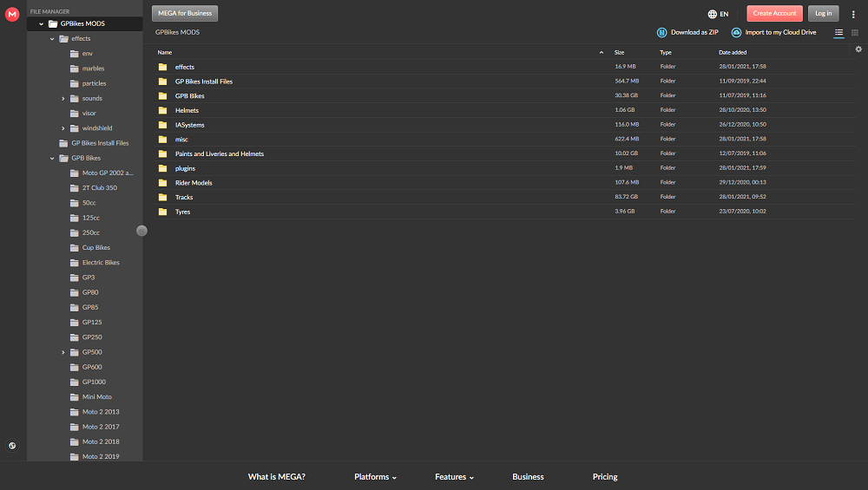
Task: Click the Download as ZIP icon
Action: 661,33
